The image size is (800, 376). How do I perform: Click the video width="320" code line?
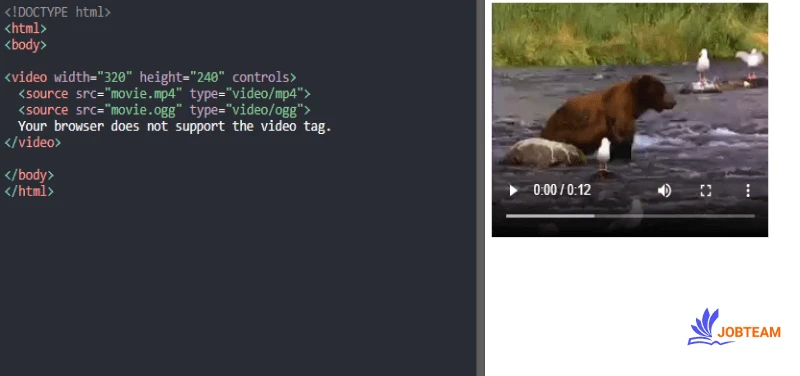click(x=150, y=78)
